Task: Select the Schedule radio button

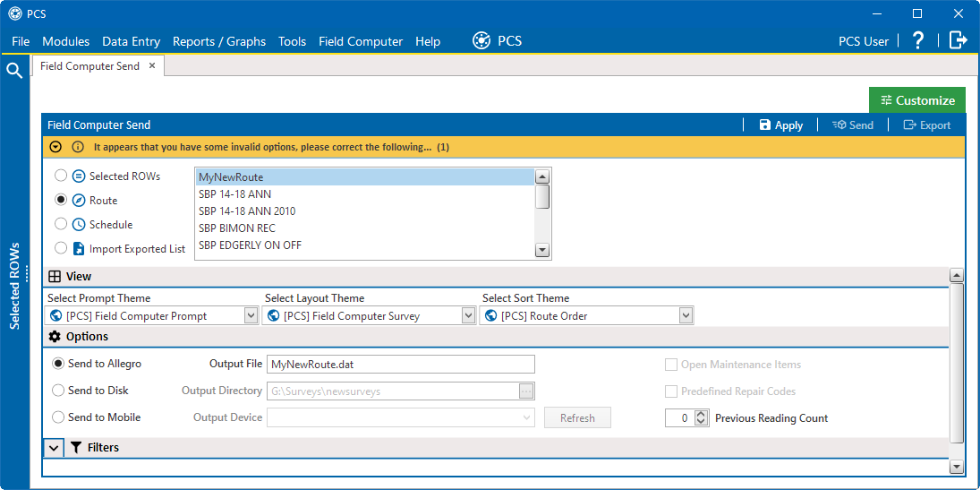Action: tap(61, 224)
